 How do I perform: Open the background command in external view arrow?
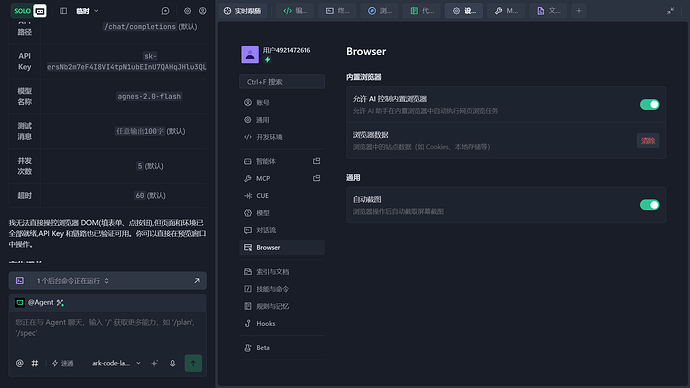[197, 281]
